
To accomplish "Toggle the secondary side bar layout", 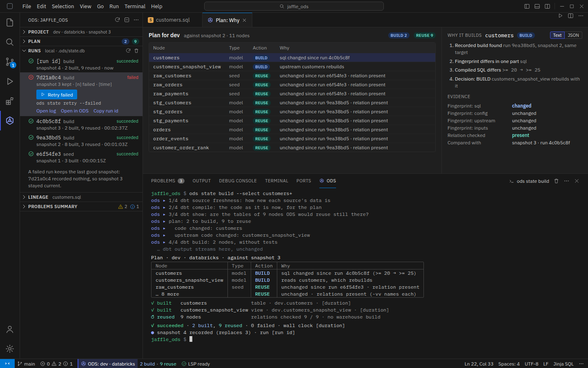I will (x=547, y=6).
